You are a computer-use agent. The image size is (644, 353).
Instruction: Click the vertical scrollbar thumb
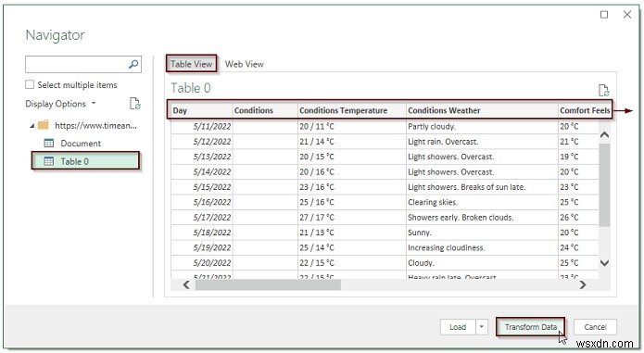click(x=604, y=185)
